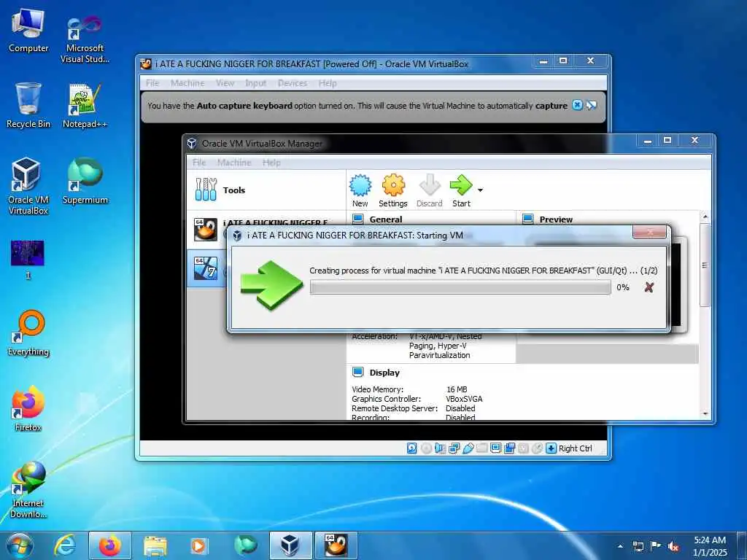This screenshot has width=747, height=560.
Task: Click the recording status bar indicator
Action: (509, 448)
